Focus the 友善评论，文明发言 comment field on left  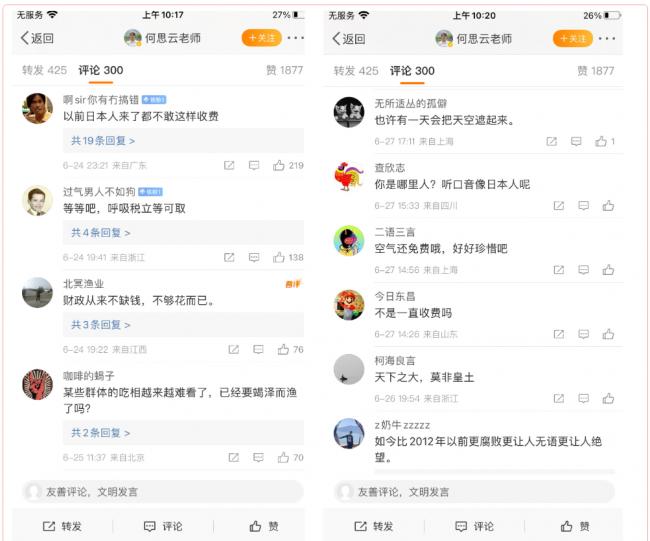pos(162,492)
